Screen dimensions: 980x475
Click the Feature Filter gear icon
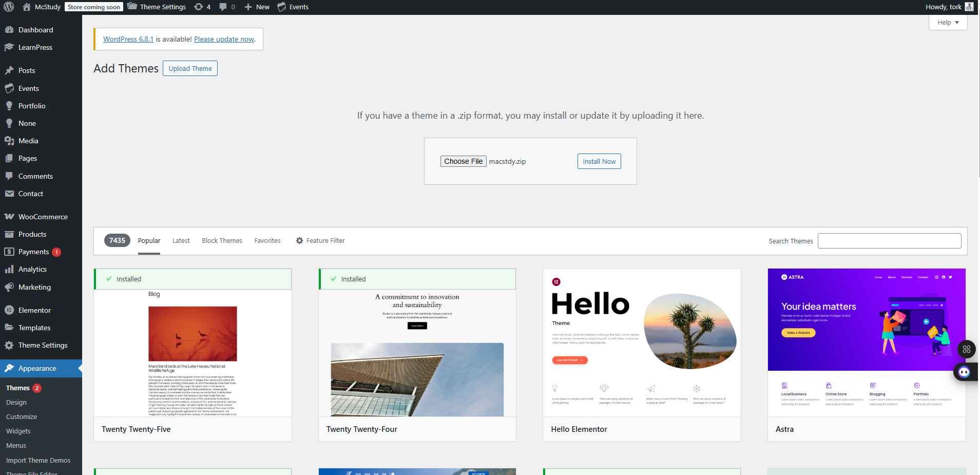[x=299, y=240]
